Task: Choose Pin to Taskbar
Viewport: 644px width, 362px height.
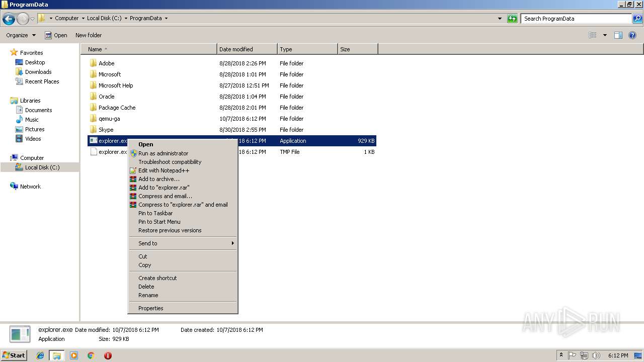Action: pyautogui.click(x=183, y=213)
